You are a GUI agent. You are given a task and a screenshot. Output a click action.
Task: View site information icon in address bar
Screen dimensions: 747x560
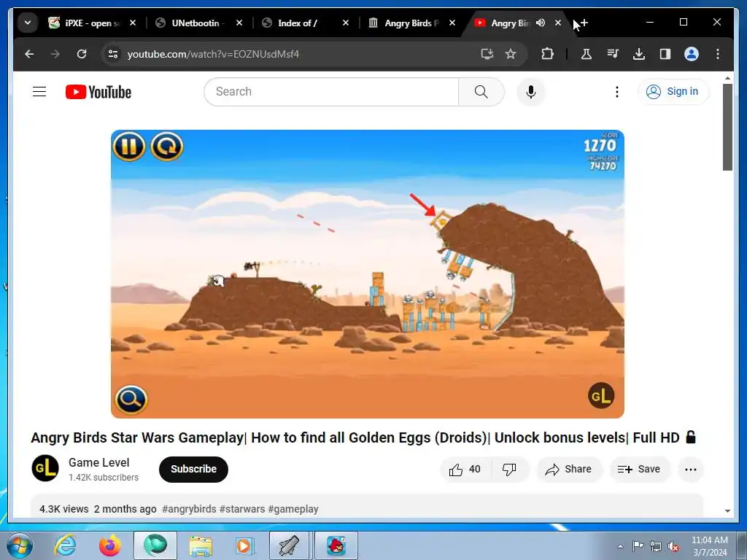[113, 54]
